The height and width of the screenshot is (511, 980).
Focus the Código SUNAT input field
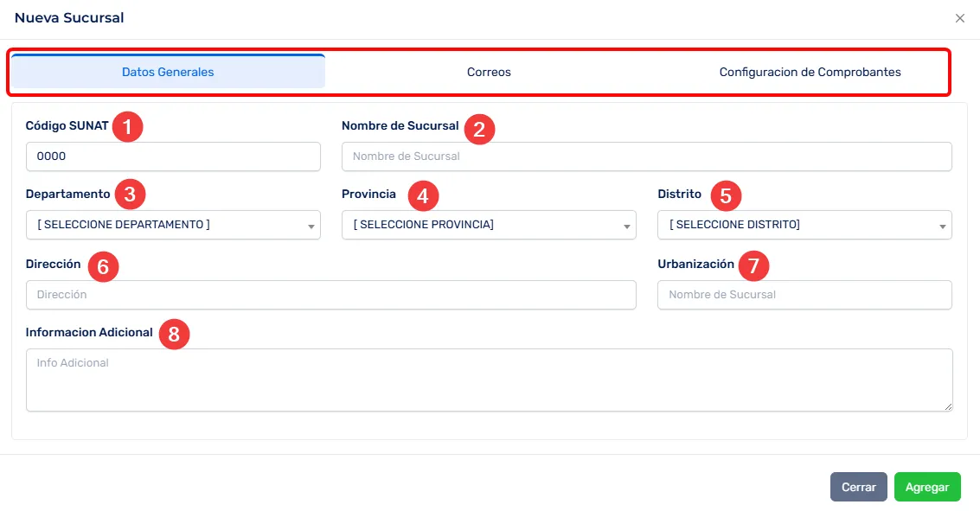point(173,156)
